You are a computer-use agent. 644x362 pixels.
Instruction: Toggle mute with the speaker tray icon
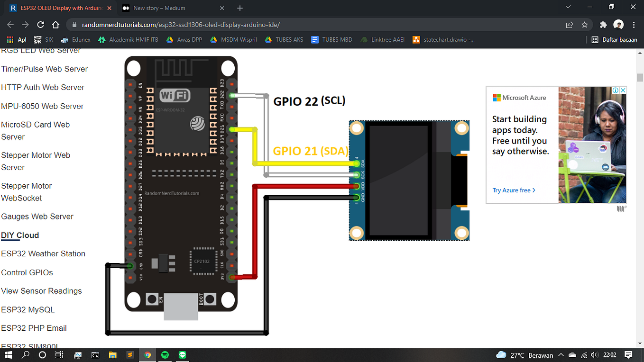click(x=594, y=354)
